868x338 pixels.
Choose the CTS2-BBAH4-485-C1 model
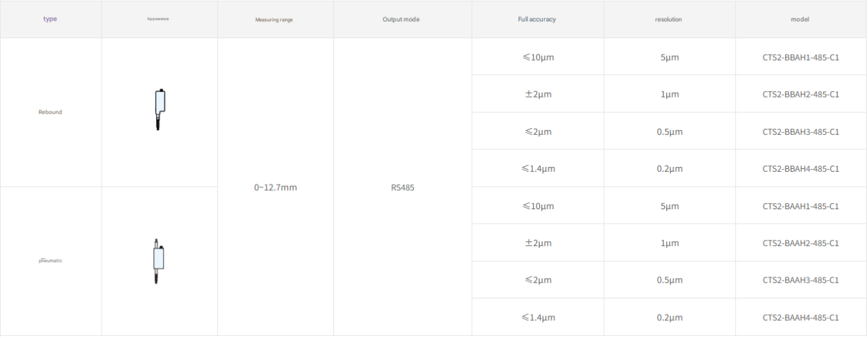(800, 169)
